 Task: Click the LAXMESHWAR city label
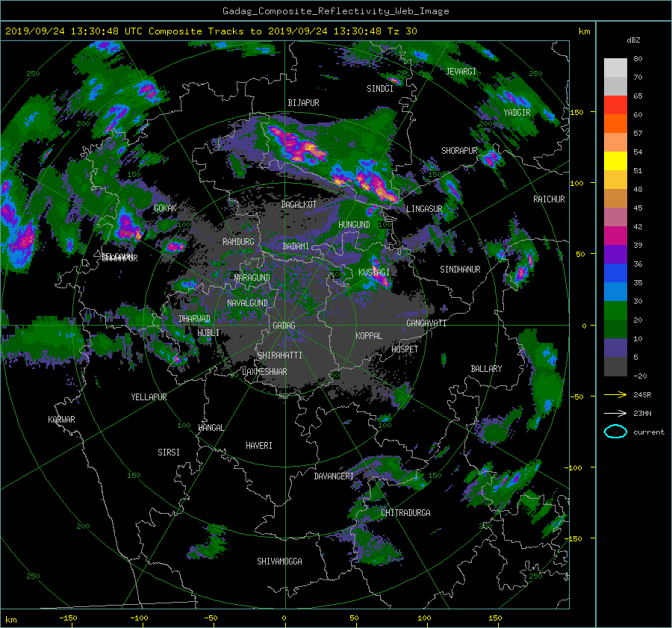coord(264,372)
